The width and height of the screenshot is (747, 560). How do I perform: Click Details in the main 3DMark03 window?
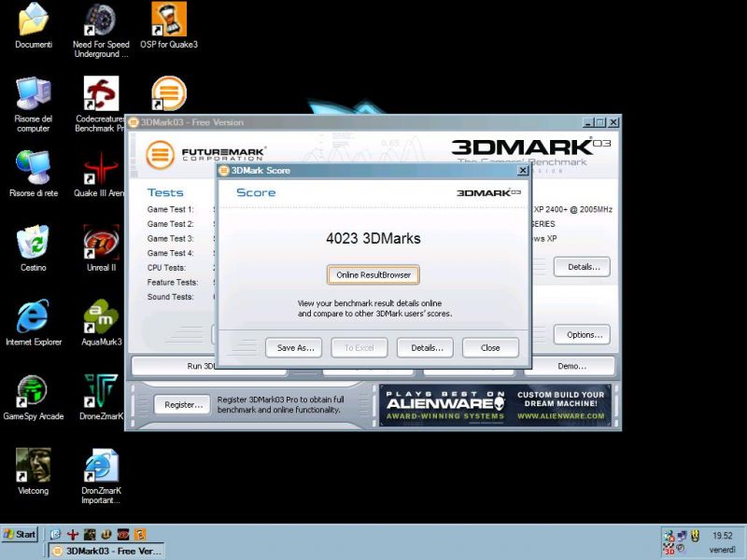(582, 267)
